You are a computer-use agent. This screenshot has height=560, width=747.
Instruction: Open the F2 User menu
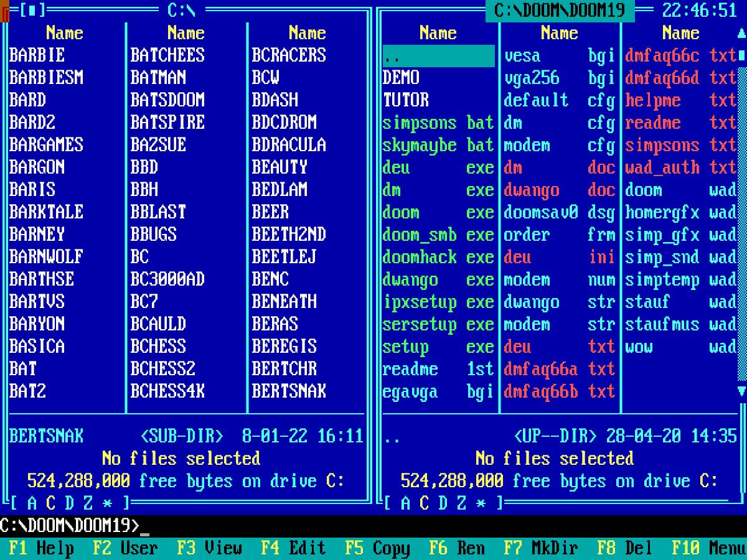(x=126, y=548)
